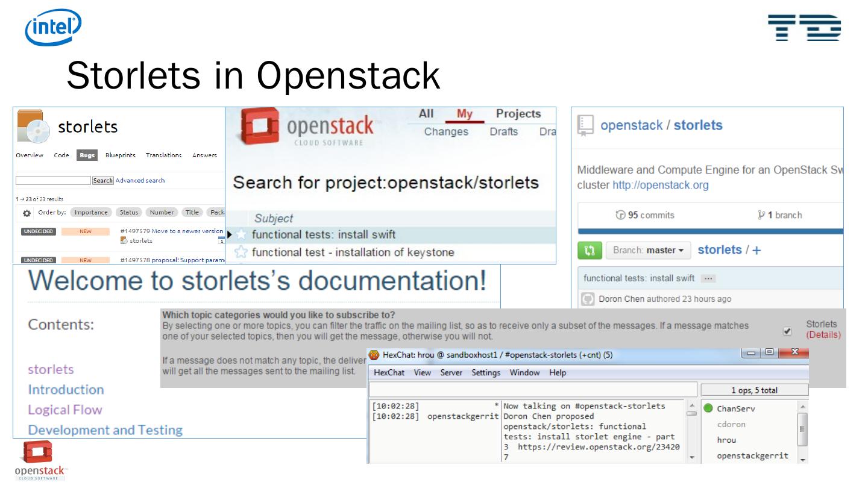Open Drafts under the Gerrit My menu
Viewport: 868px width, 488px height.
503,132
